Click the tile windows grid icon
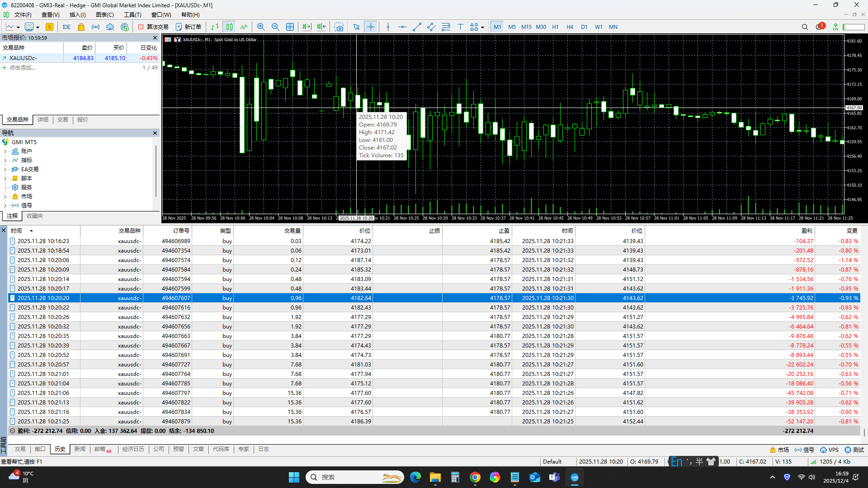This screenshot has width=868, height=488. [290, 27]
